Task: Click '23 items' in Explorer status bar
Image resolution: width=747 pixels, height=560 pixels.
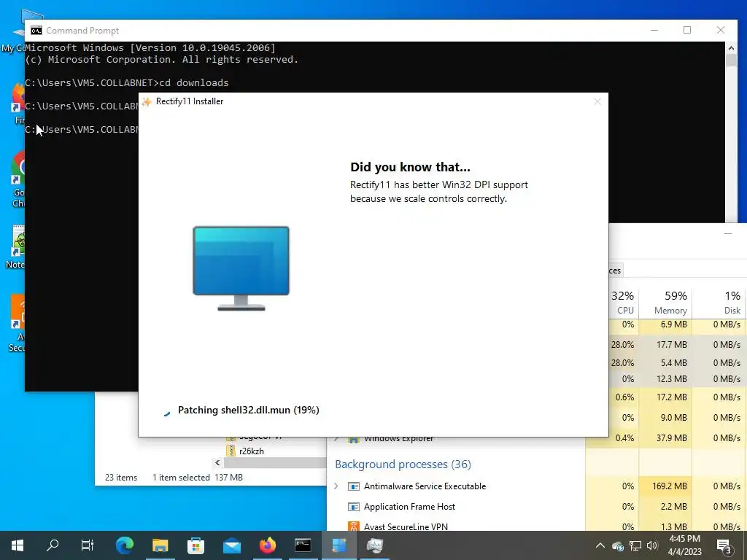Action: click(121, 477)
